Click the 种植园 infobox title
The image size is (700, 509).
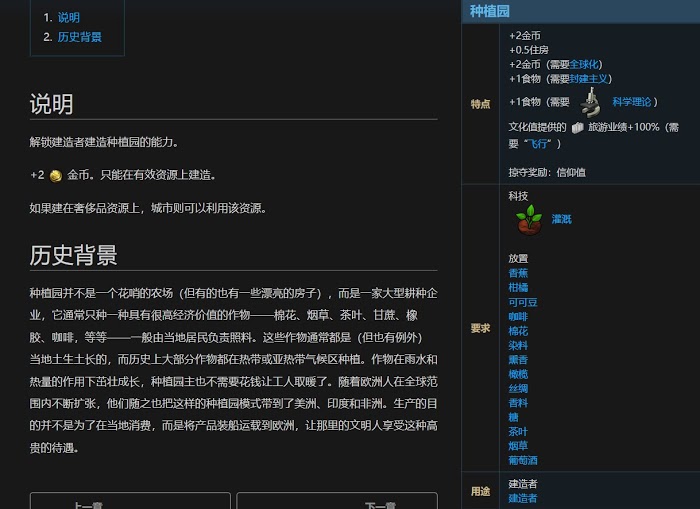tap(490, 11)
